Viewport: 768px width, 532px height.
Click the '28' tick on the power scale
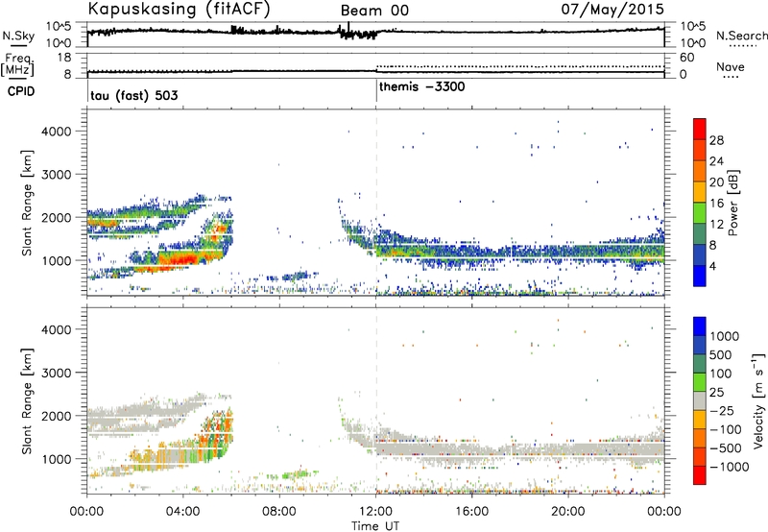(x=716, y=140)
